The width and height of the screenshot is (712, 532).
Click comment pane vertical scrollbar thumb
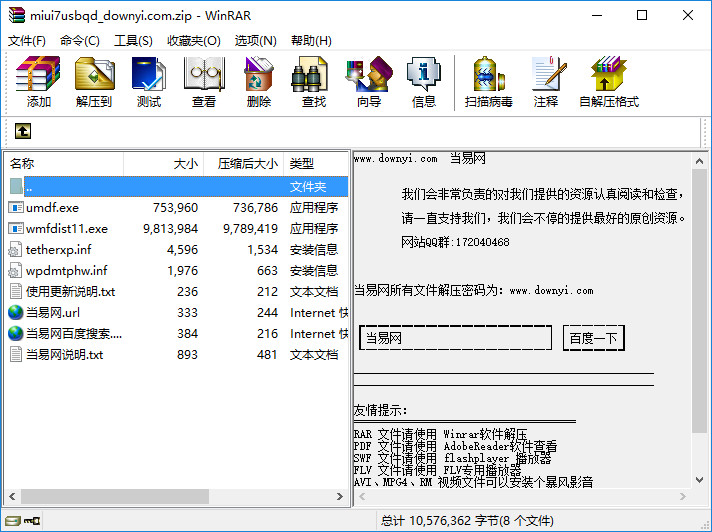tap(699, 300)
